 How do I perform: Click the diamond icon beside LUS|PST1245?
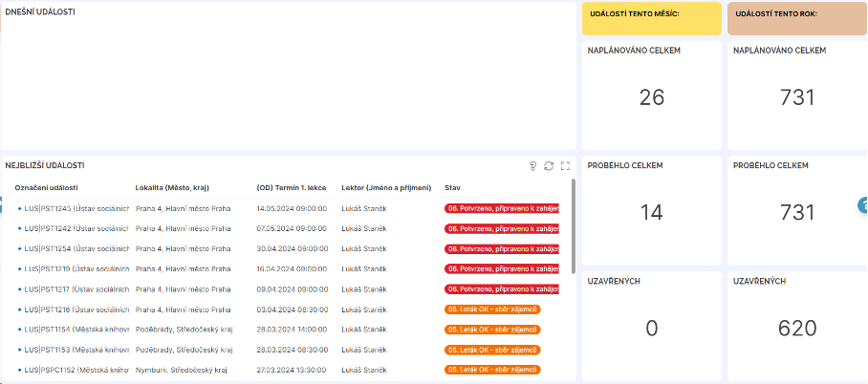tap(19, 208)
